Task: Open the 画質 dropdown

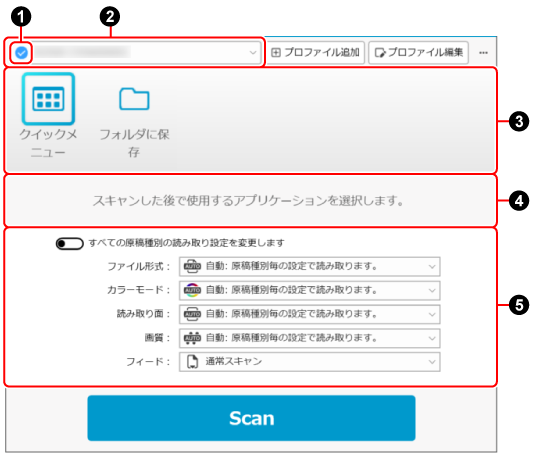Action: coord(309,338)
